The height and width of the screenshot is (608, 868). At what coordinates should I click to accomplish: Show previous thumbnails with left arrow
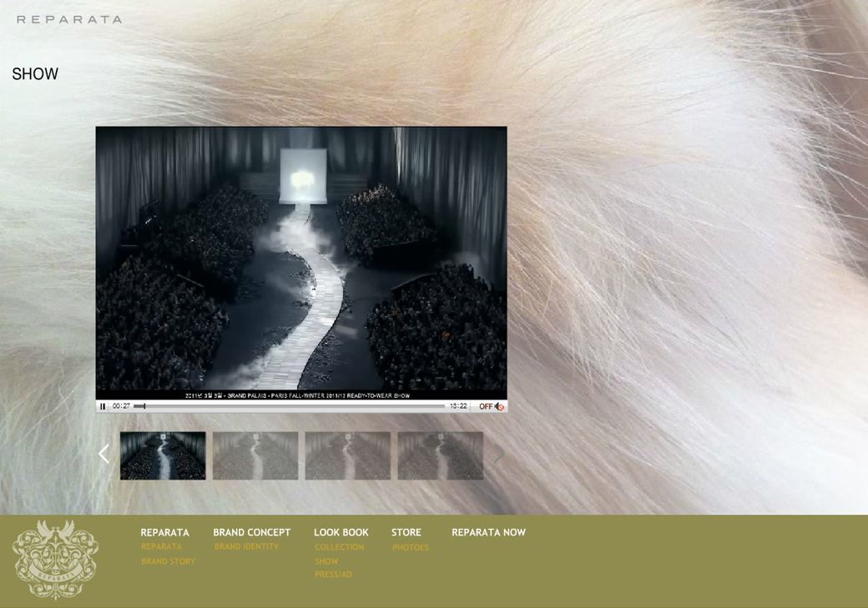tap(103, 455)
